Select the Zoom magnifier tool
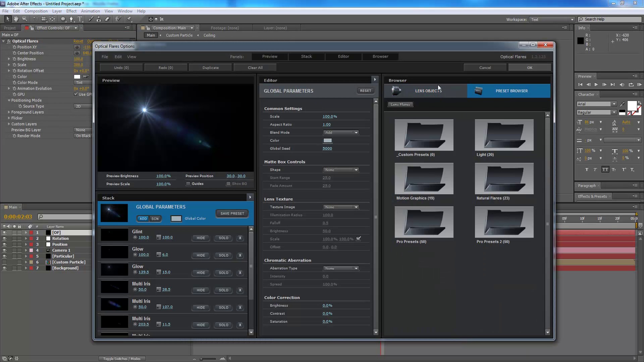The image size is (644, 362). point(24,19)
